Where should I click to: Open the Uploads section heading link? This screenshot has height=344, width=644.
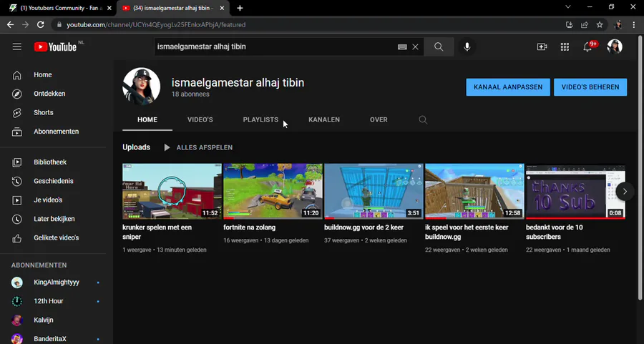[137, 147]
